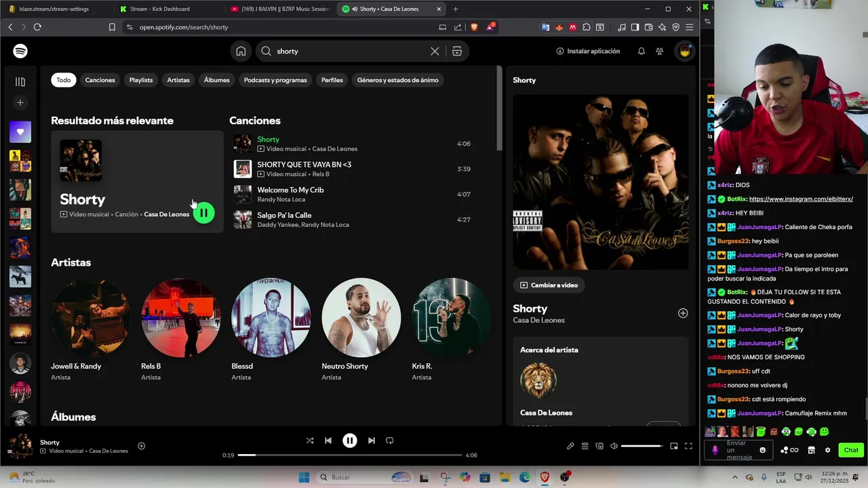Clear the search text with the X icon
868x488 pixels.
click(435, 52)
